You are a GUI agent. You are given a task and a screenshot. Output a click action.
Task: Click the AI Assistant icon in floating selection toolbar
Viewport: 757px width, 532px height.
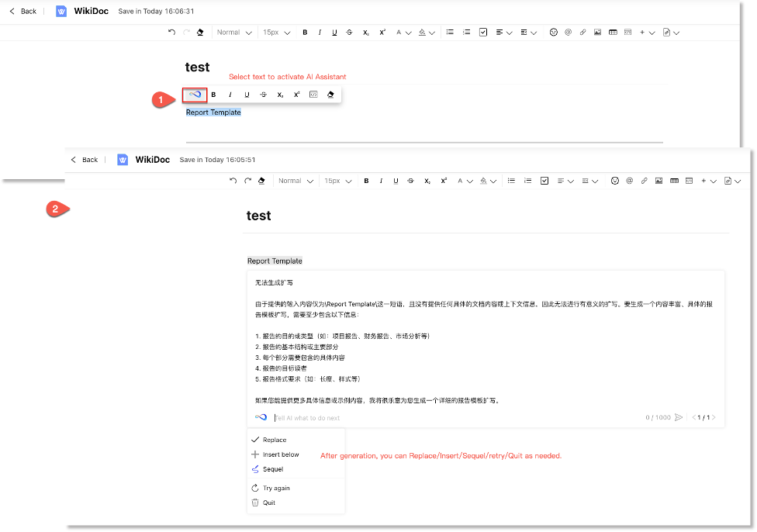[x=195, y=95]
